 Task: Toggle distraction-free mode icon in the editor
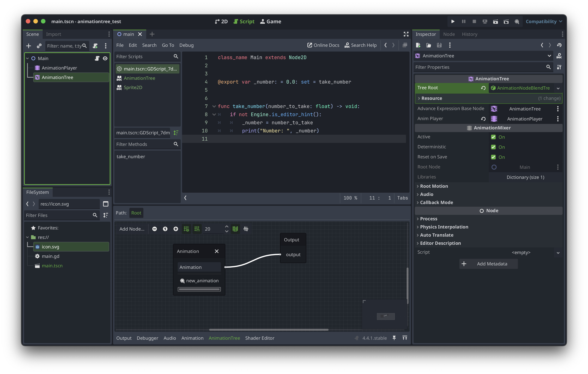pos(406,34)
